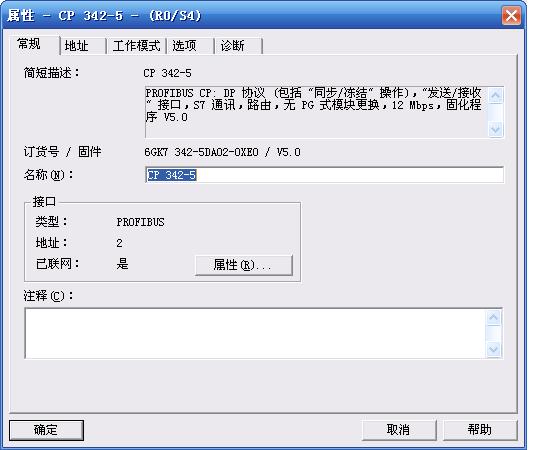The height and width of the screenshot is (450, 535).
Task: Click the 名称(N) input field
Action: (324, 175)
